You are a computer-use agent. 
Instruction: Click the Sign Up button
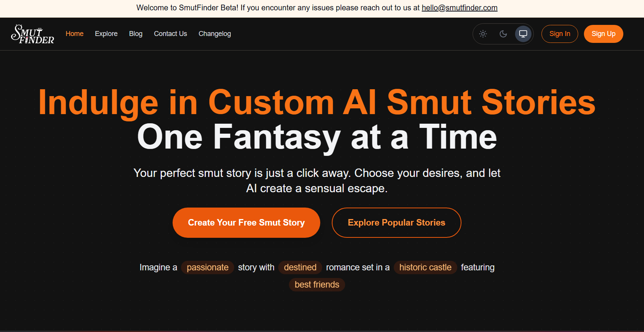pos(603,34)
